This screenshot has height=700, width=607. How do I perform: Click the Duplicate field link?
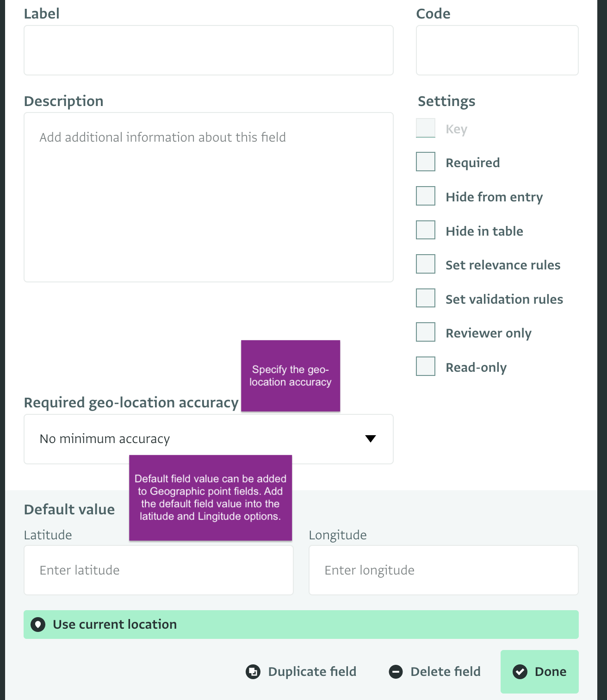tap(312, 672)
